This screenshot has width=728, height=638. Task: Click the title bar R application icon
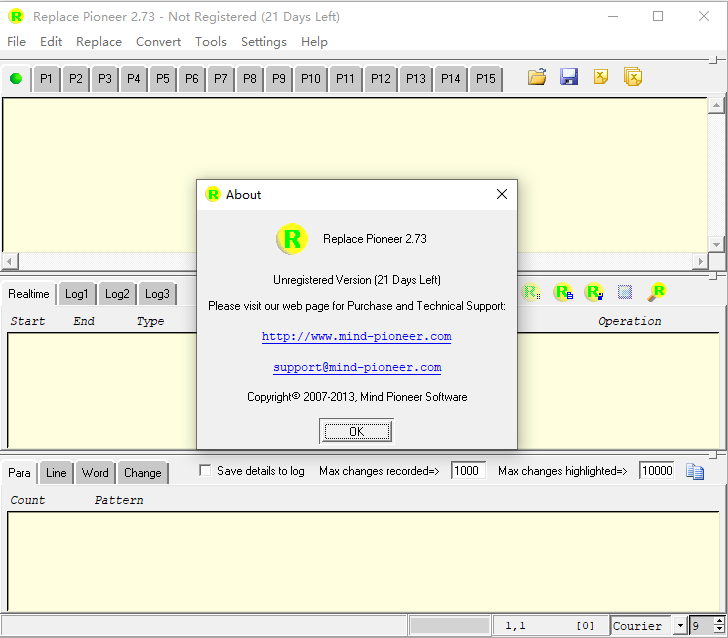[16, 17]
